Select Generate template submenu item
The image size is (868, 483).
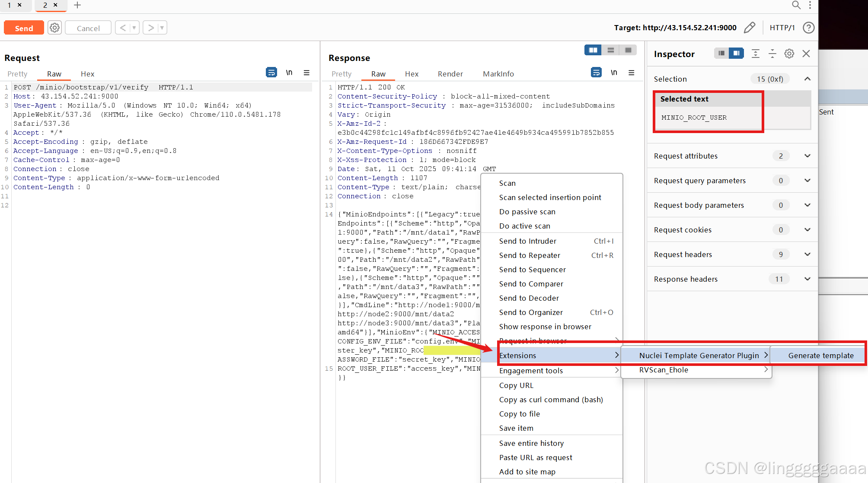[820, 356]
